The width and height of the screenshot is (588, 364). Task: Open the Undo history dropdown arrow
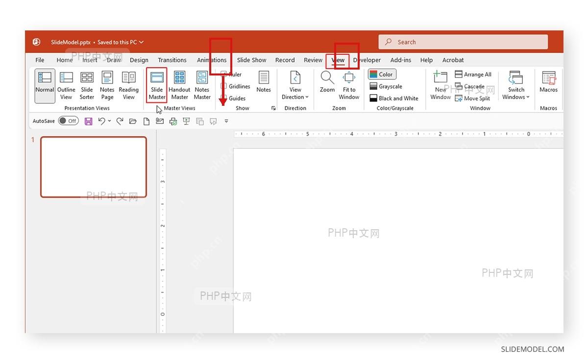pyautogui.click(x=109, y=121)
